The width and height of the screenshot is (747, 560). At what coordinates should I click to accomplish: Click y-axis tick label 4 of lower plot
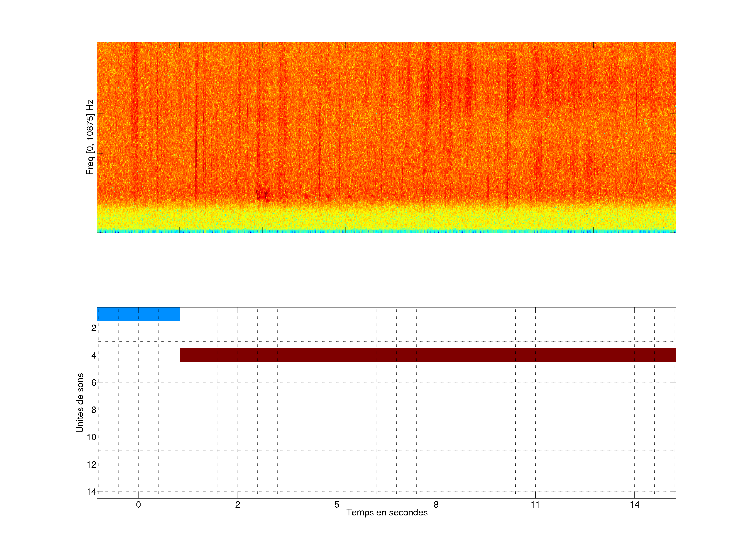94,355
